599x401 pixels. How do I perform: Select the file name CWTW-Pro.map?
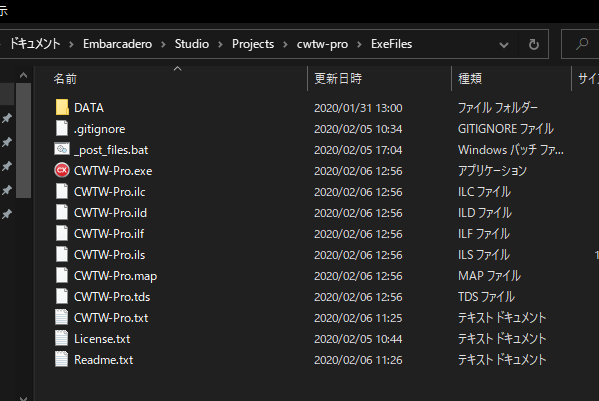[x=115, y=276]
